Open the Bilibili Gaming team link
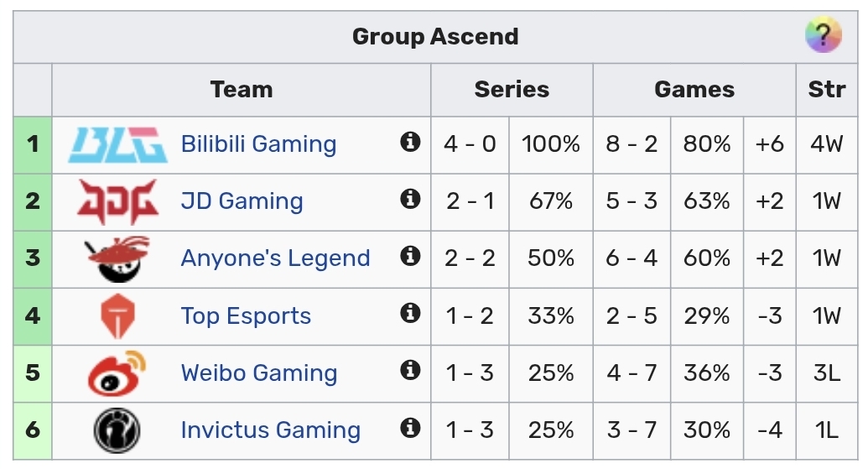868x469 pixels. (258, 144)
